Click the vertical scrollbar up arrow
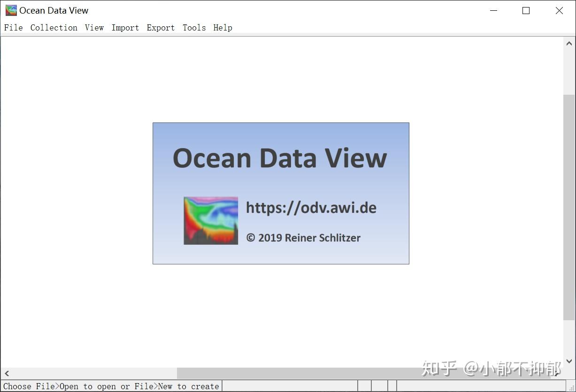The image size is (576, 392). coord(569,43)
